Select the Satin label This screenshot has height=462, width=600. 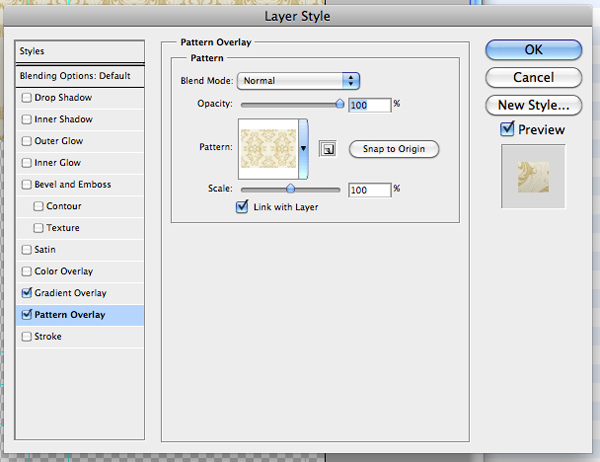coord(45,250)
